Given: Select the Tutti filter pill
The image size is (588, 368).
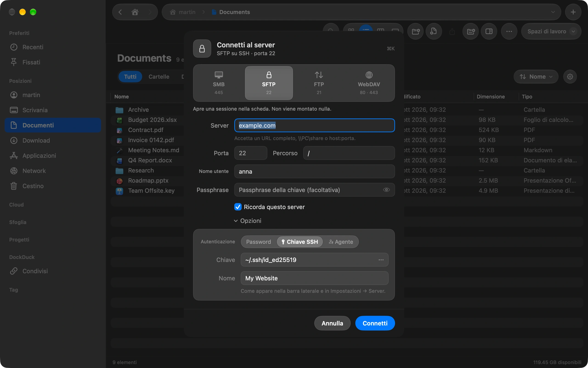Looking at the screenshot, I should point(130,77).
